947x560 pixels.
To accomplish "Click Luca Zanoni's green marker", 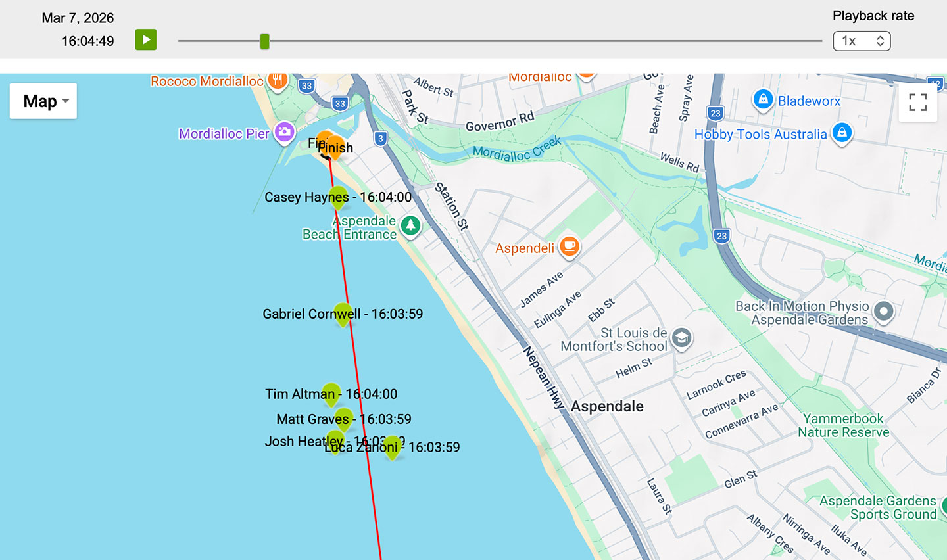I will pos(392,446).
